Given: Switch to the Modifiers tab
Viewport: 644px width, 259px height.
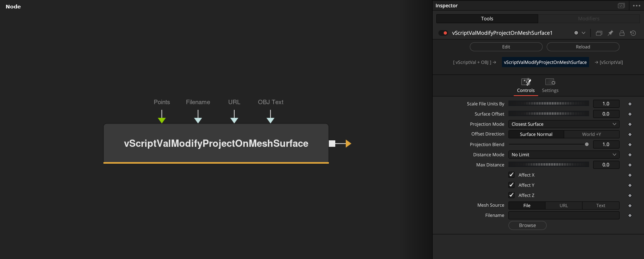Looking at the screenshot, I should (x=589, y=18).
